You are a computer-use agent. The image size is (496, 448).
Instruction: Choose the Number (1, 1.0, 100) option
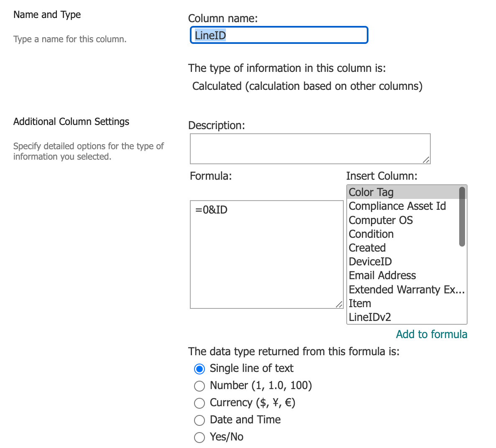[199, 386]
